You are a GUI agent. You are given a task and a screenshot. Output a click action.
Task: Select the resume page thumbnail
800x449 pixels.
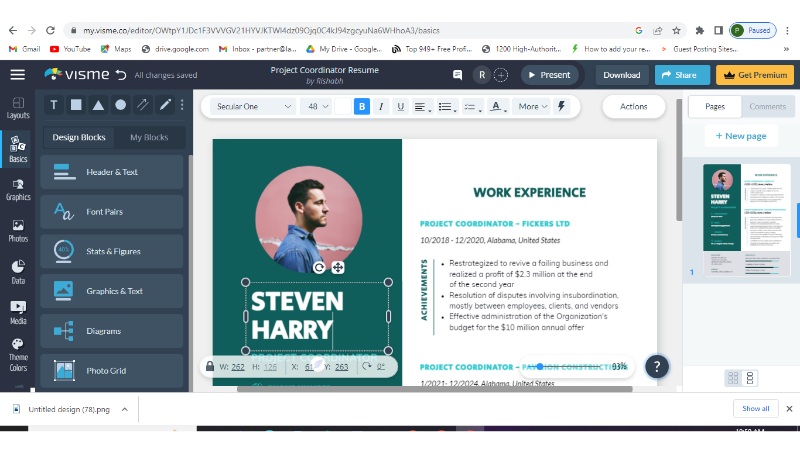[x=746, y=219]
